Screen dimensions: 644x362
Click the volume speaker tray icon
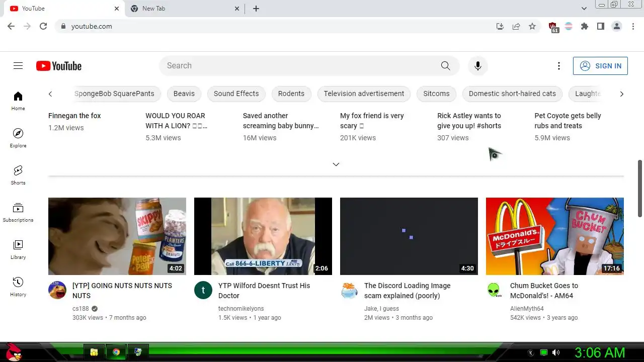point(556,352)
